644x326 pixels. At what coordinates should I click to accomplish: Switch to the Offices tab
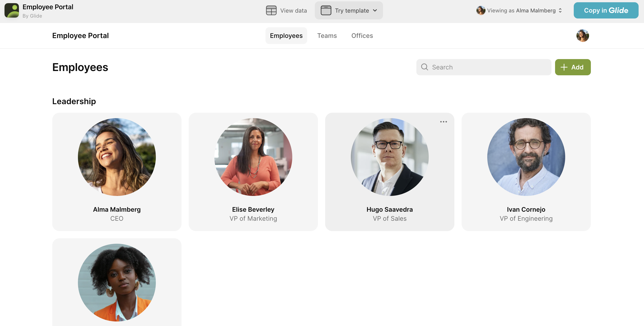pyautogui.click(x=362, y=36)
